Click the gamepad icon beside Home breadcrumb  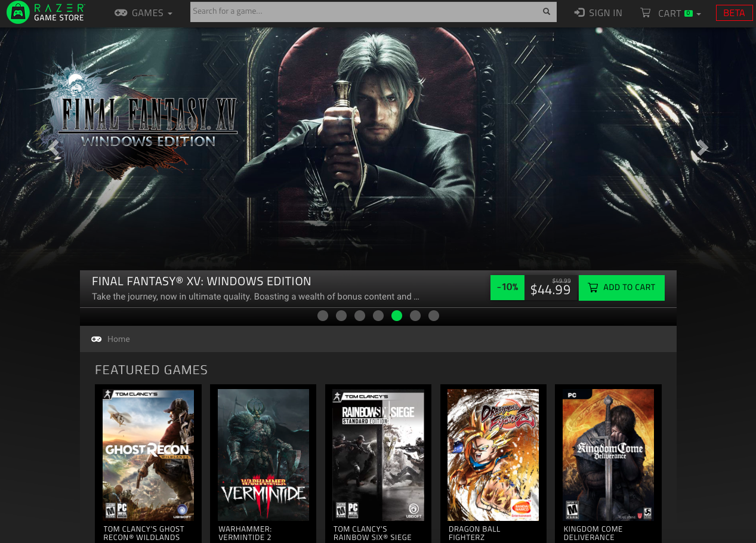pos(96,339)
